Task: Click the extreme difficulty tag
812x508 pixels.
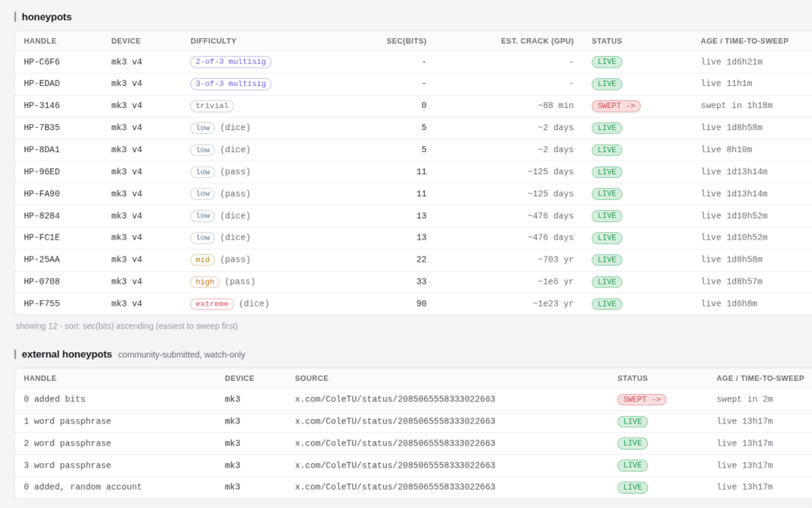Action: (x=212, y=303)
